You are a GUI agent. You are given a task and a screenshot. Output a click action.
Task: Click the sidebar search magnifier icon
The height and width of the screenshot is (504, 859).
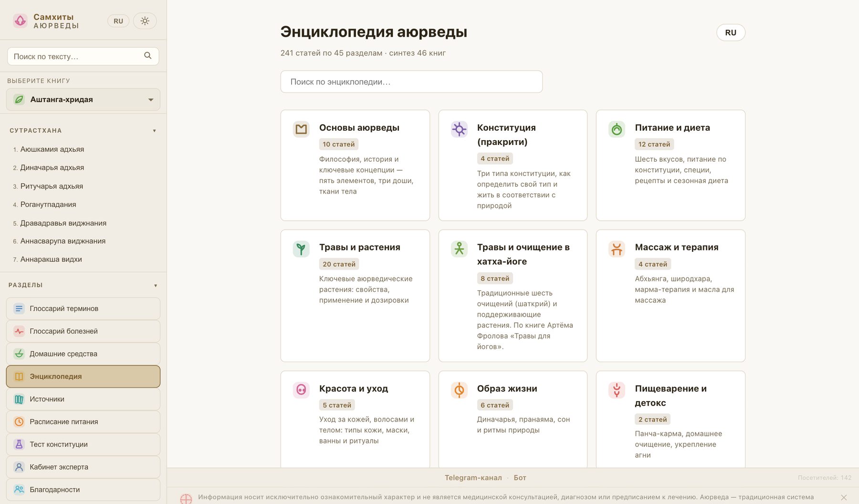coord(148,56)
